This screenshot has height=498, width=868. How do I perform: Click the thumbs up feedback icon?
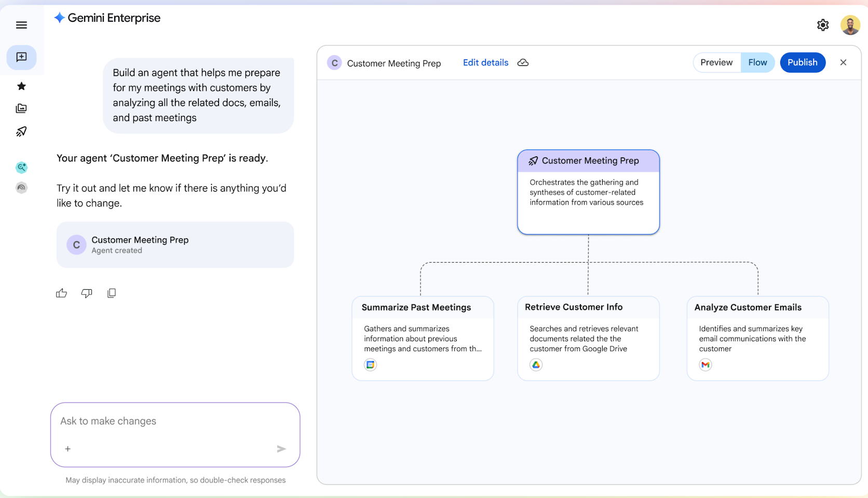(61, 293)
